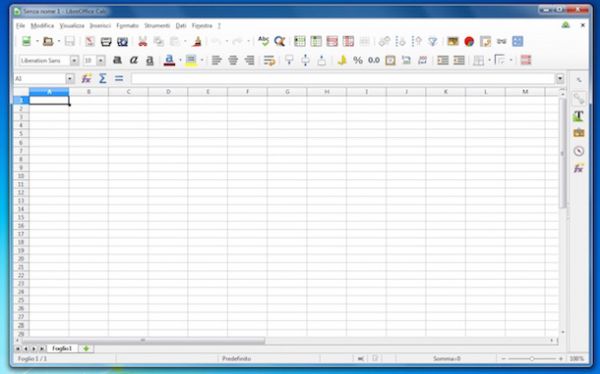Click the column D header
Image resolution: width=600 pixels, height=374 pixels.
168,92
